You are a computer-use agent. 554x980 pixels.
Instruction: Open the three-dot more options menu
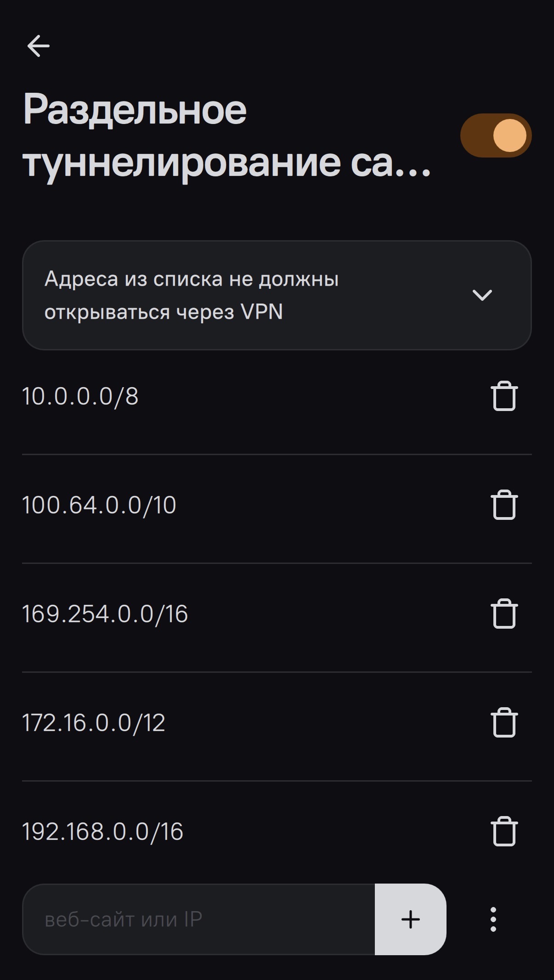[x=493, y=919]
